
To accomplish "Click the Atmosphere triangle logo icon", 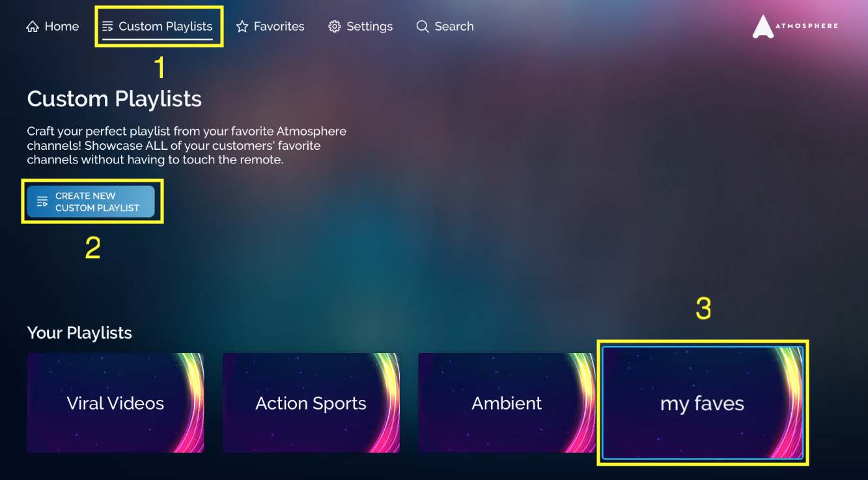I will [763, 27].
